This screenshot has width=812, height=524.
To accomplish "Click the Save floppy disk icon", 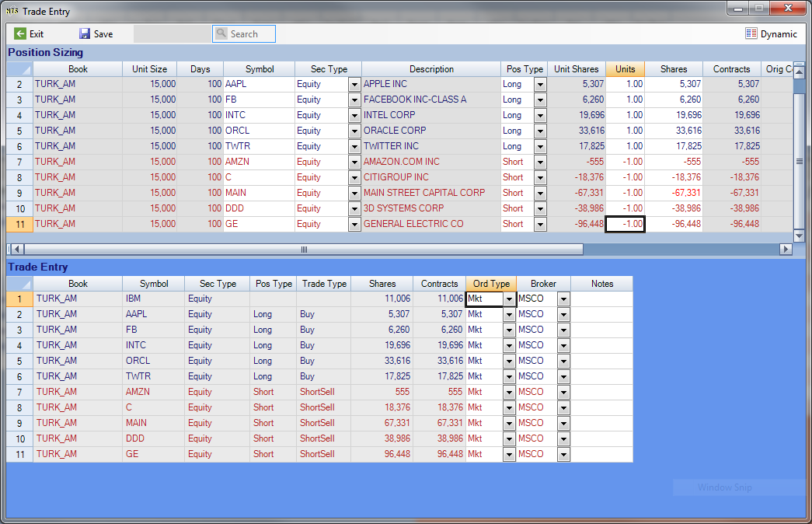I will [x=85, y=33].
